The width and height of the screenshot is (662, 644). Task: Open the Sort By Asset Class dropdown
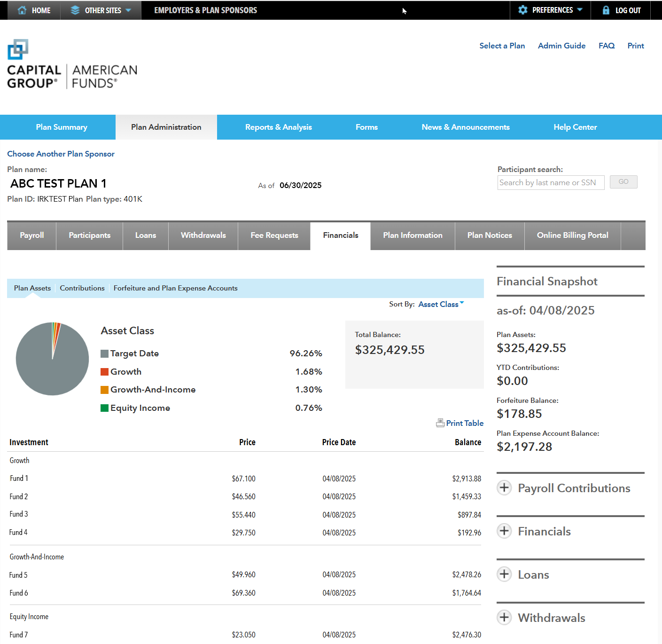(x=440, y=304)
